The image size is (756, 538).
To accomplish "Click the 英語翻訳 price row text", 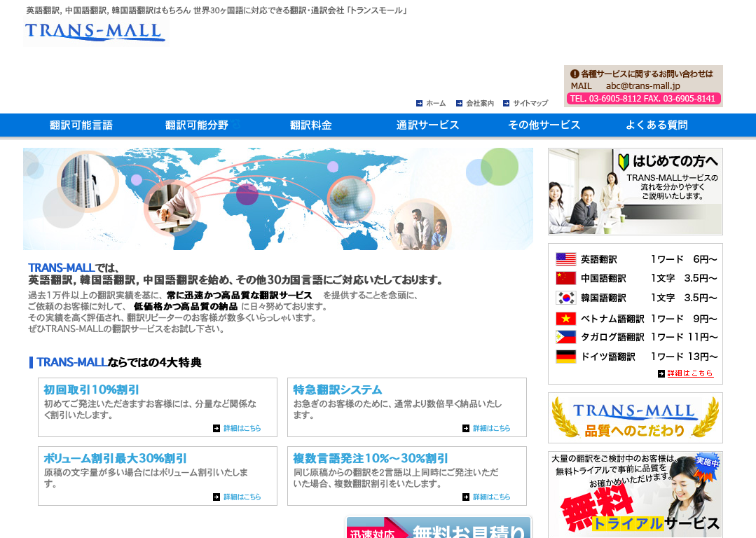I will point(599,259).
